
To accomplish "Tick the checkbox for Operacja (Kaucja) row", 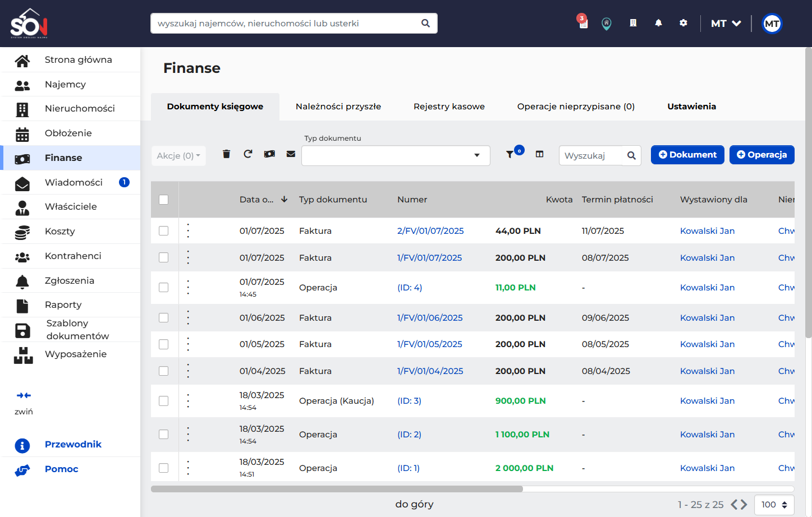I will click(163, 401).
